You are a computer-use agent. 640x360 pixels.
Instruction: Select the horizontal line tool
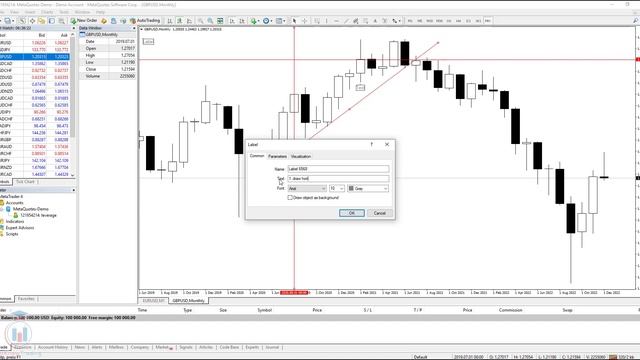click(x=336, y=20)
